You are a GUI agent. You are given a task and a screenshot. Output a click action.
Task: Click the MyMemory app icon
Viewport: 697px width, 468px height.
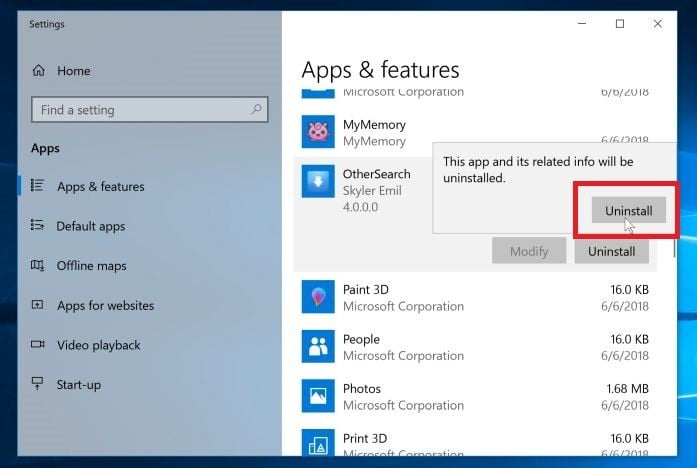(x=318, y=131)
